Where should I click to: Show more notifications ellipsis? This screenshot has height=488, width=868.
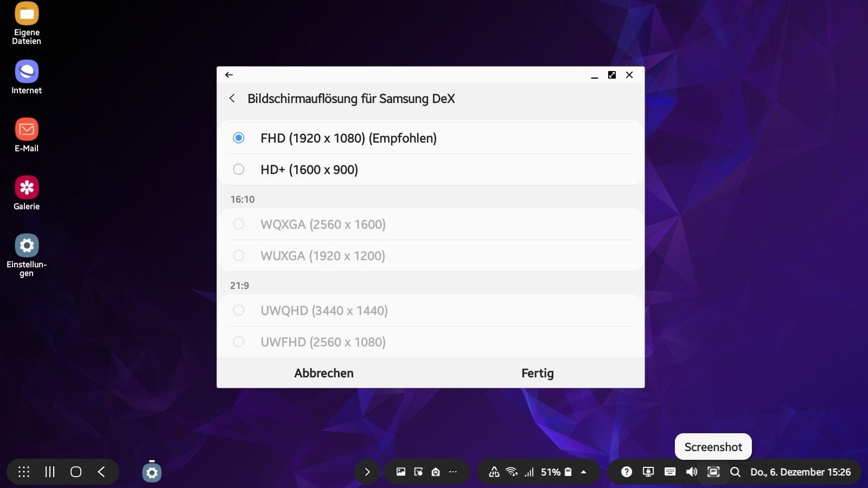point(453,472)
